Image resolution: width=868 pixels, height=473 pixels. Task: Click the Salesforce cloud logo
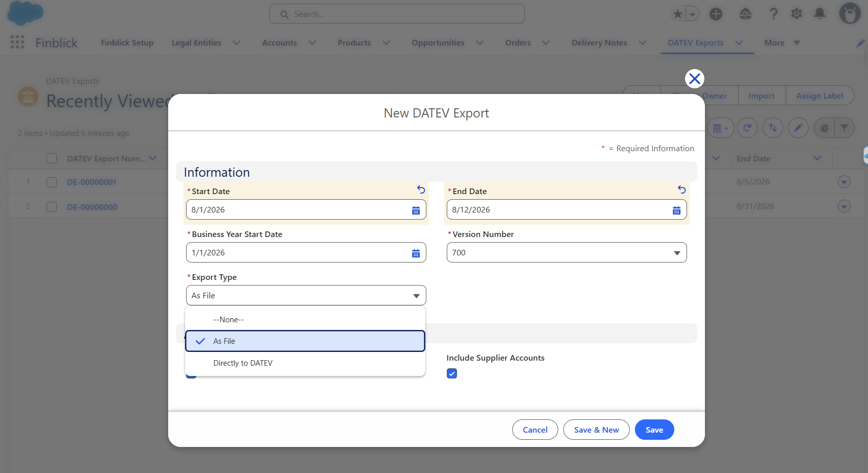(x=25, y=13)
